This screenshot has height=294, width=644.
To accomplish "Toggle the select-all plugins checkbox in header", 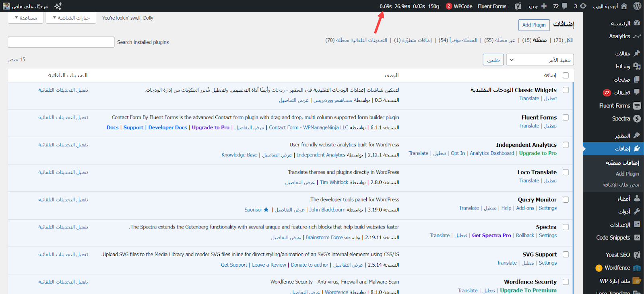I will 566,76.
